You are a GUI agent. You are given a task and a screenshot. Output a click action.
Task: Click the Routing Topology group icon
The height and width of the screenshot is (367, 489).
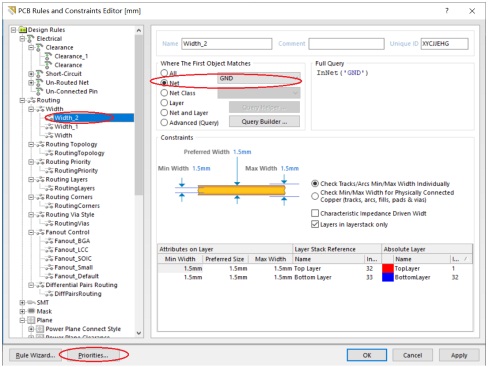(40, 144)
